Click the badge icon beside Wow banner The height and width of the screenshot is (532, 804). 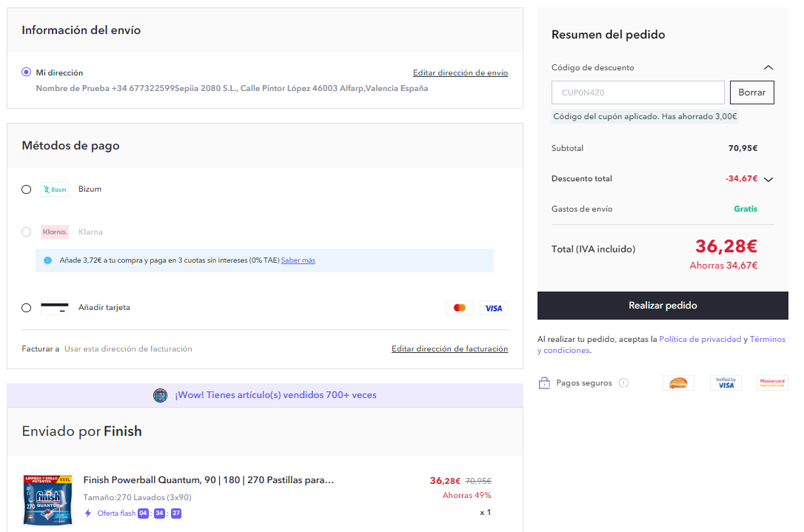coord(161,396)
